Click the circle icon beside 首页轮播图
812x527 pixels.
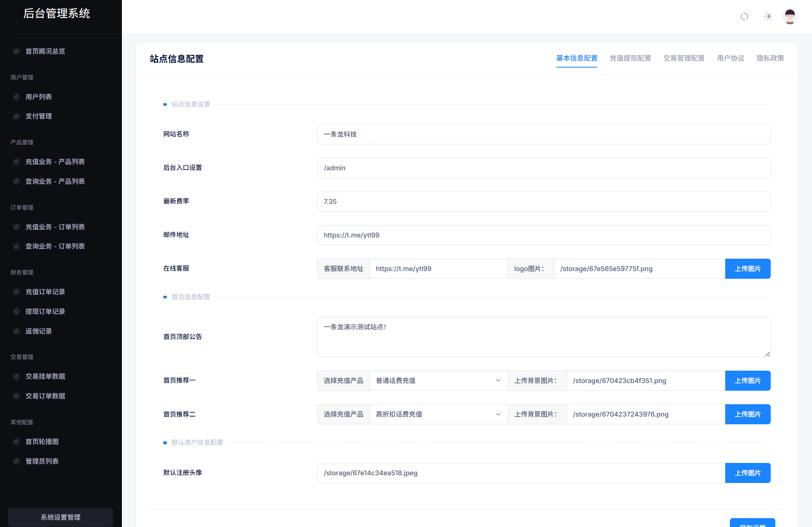point(17,442)
